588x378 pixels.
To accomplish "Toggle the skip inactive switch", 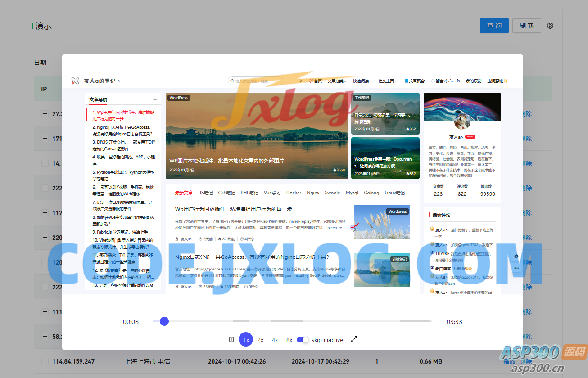I will pyautogui.click(x=303, y=340).
